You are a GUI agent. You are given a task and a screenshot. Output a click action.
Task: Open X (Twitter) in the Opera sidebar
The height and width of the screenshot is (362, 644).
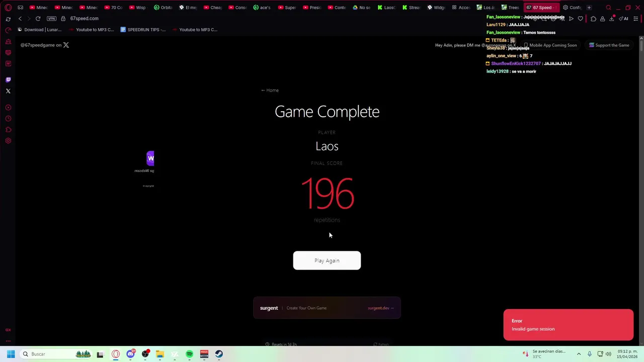8,91
